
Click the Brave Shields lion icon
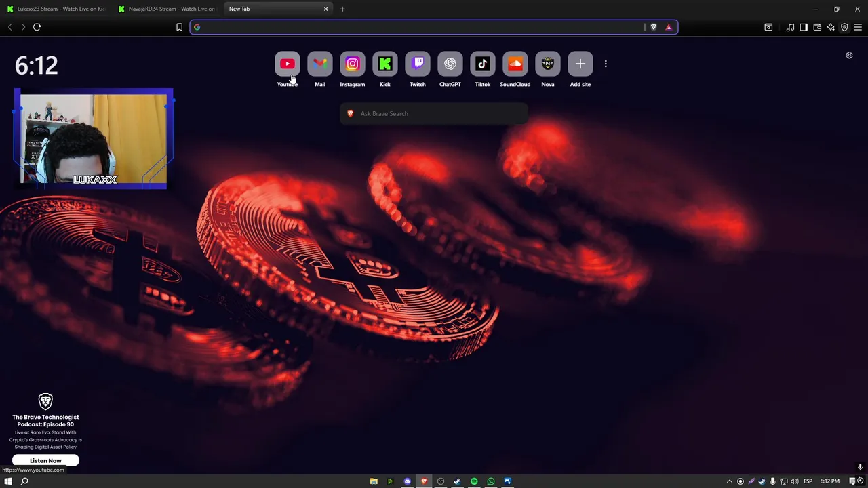point(654,27)
